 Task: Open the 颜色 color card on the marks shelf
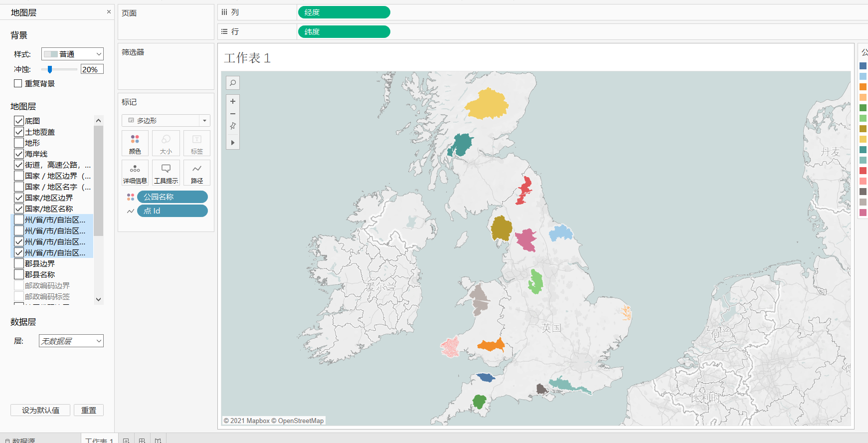tap(135, 144)
